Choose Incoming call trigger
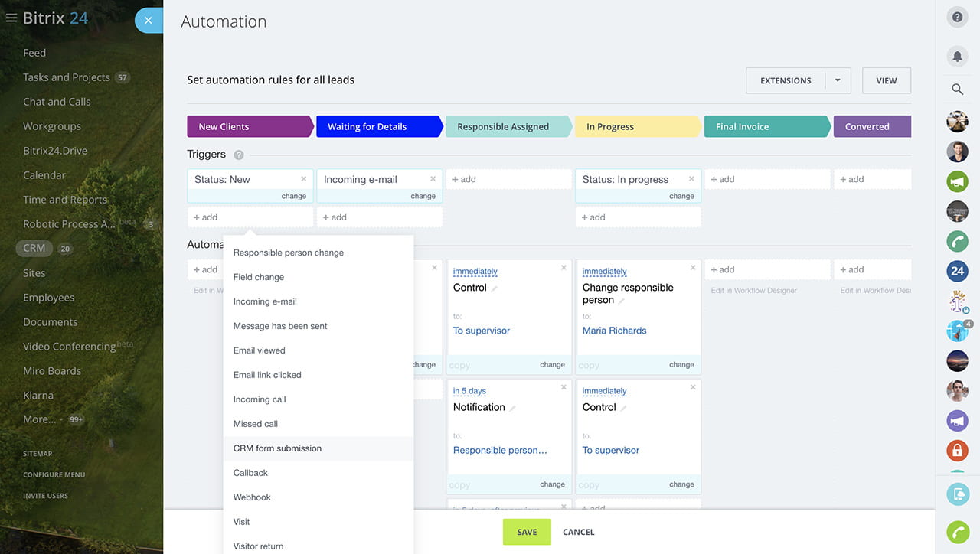The height and width of the screenshot is (554, 980). click(318, 399)
